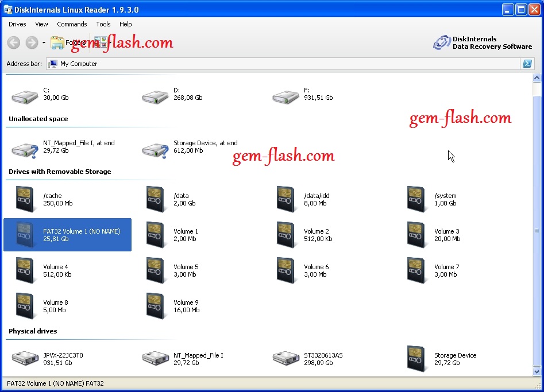Select NT_Mapped_File I physical drive icon

155,358
